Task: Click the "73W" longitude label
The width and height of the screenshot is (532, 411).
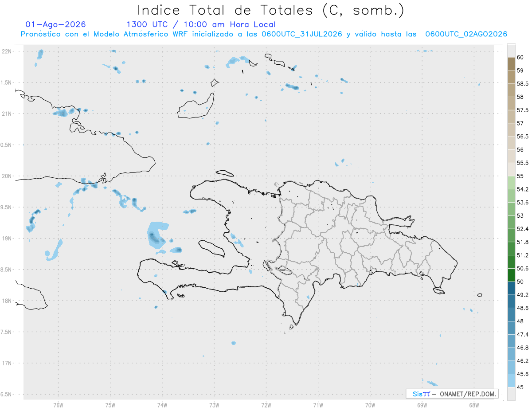Action: tap(214, 405)
